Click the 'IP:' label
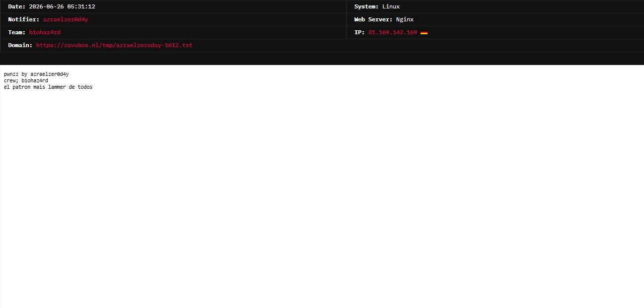The width and height of the screenshot is (644, 308). click(x=359, y=32)
